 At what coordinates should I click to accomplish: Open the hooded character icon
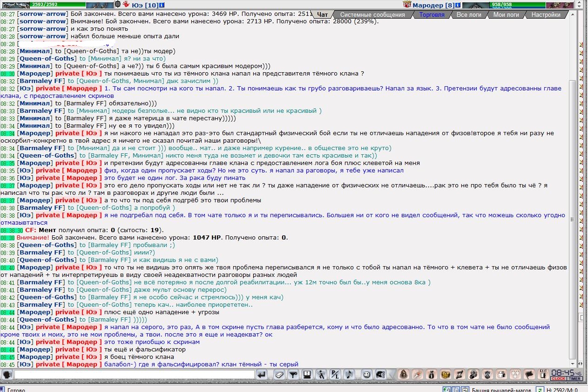click(404, 375)
